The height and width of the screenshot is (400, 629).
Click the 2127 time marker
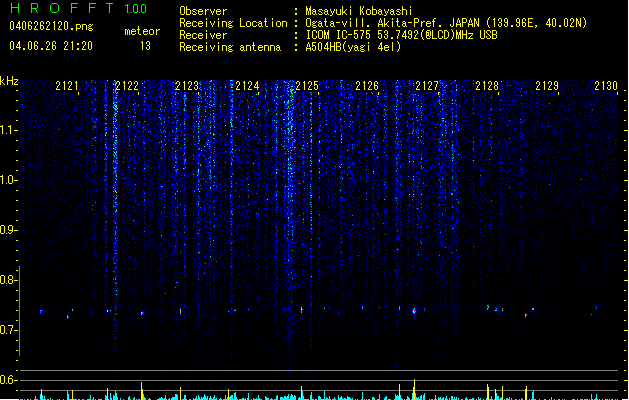coord(427,86)
